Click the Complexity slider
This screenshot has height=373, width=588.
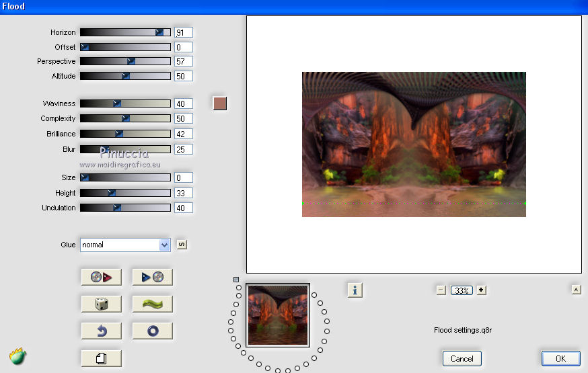point(125,119)
